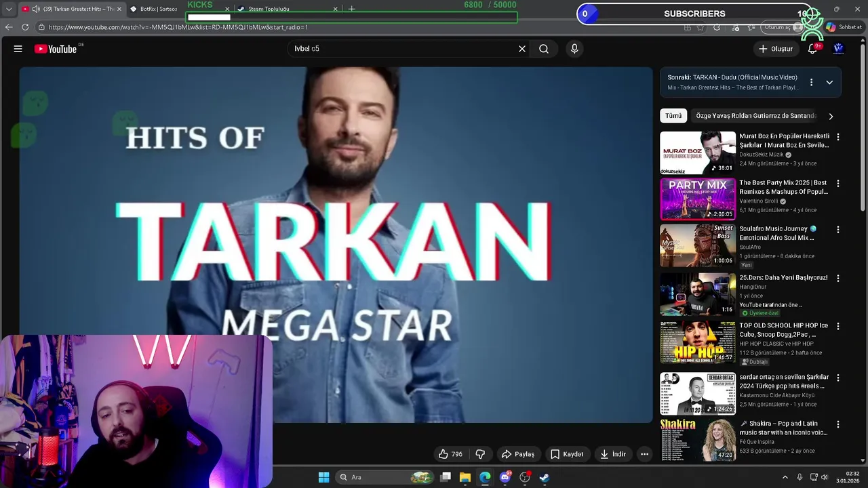Open the DokuzSekiz Müzik channel name

pyautogui.click(x=761, y=155)
